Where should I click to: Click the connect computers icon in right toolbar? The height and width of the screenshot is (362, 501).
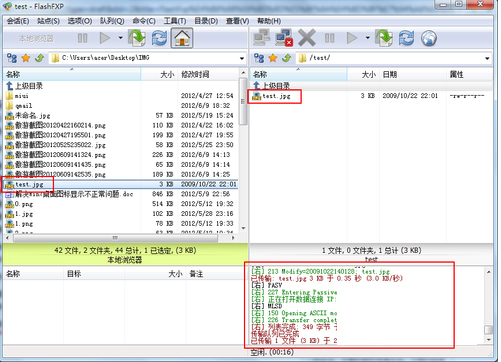coord(262,38)
